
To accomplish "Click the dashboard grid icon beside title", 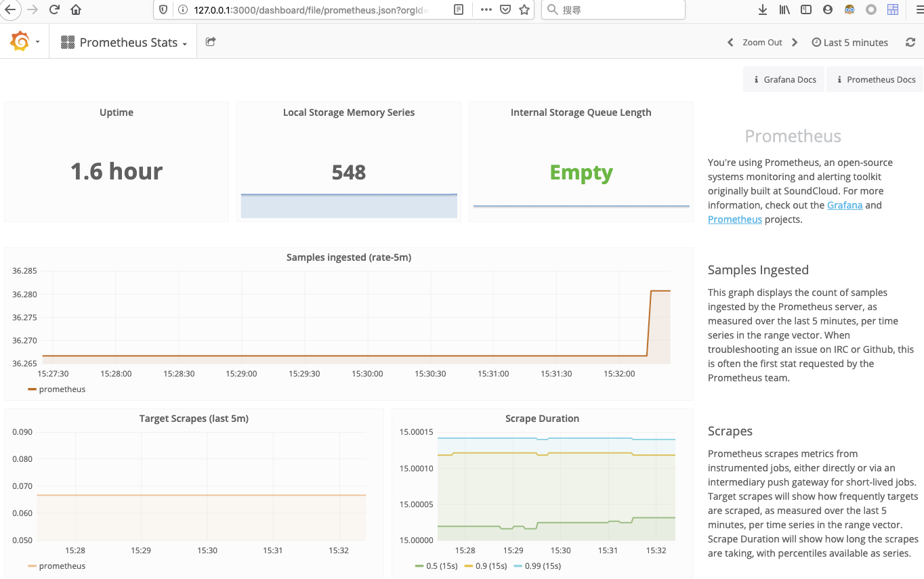I will click(x=68, y=42).
